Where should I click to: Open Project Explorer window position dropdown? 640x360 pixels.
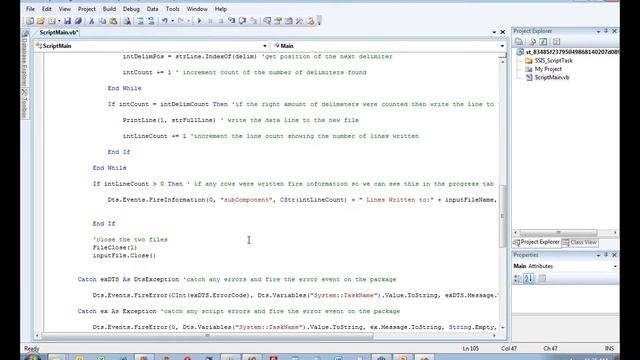tap(598, 31)
